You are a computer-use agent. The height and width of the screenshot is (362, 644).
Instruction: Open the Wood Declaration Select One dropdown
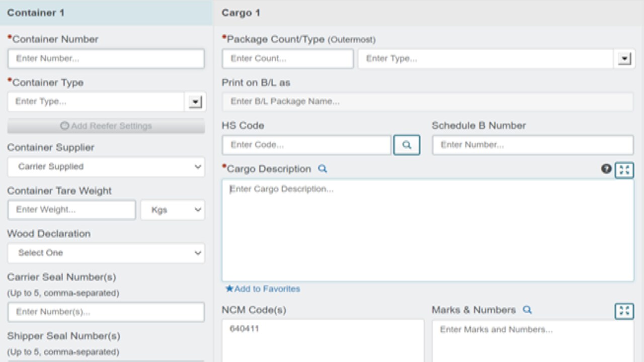tap(106, 253)
